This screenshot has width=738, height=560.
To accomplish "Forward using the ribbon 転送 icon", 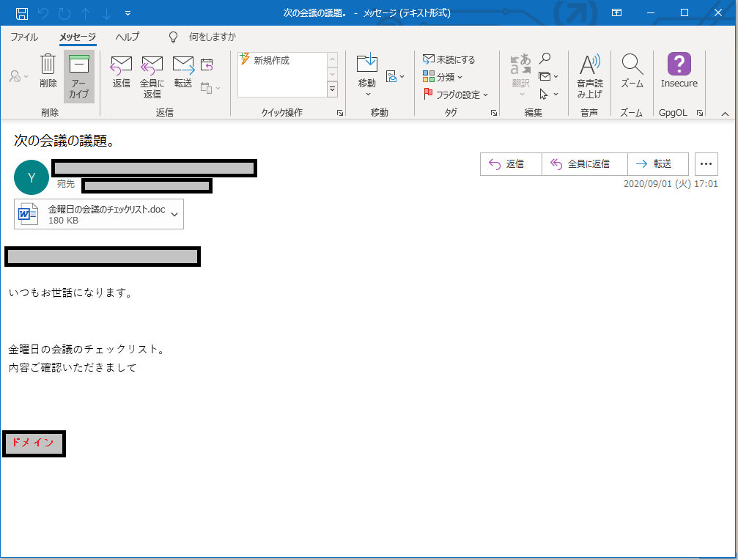I will pos(183,72).
